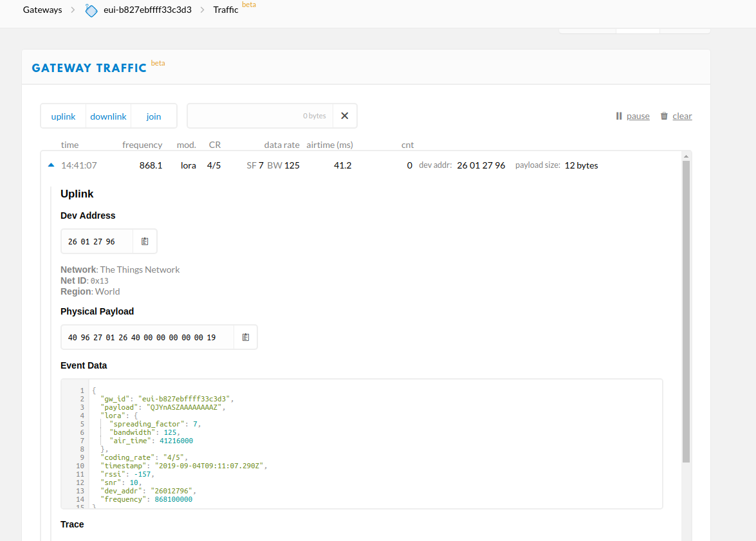Click the 868.1 frequency traffic row

click(151, 165)
